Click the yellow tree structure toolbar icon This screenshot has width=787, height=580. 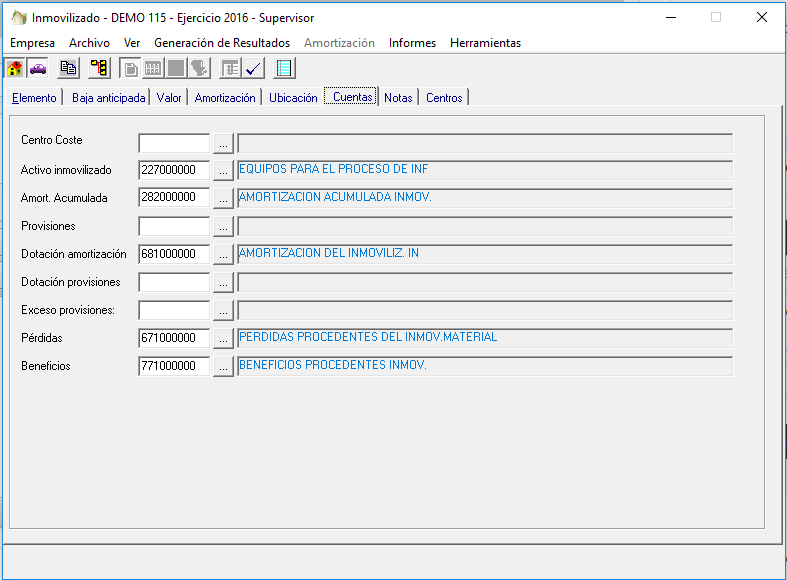click(x=99, y=68)
